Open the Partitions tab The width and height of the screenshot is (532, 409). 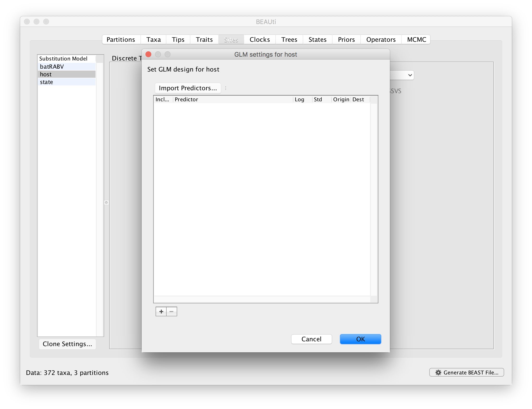click(x=121, y=39)
